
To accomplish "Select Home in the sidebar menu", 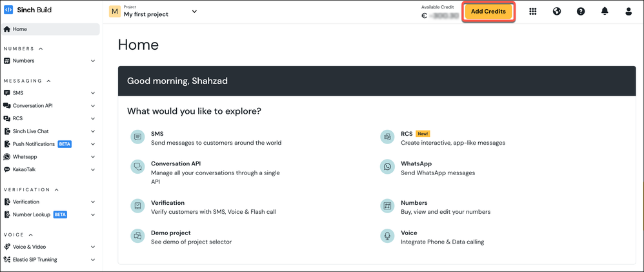I will click(50, 29).
